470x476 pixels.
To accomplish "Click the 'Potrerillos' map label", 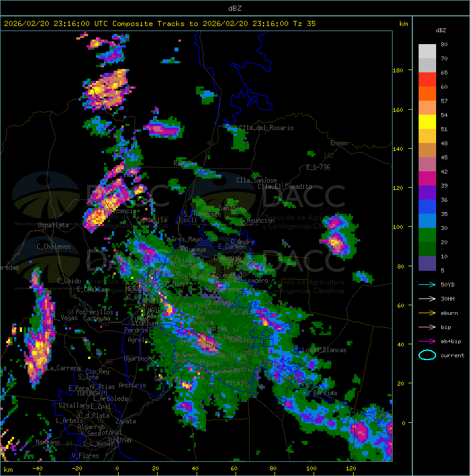I will click(x=94, y=312).
